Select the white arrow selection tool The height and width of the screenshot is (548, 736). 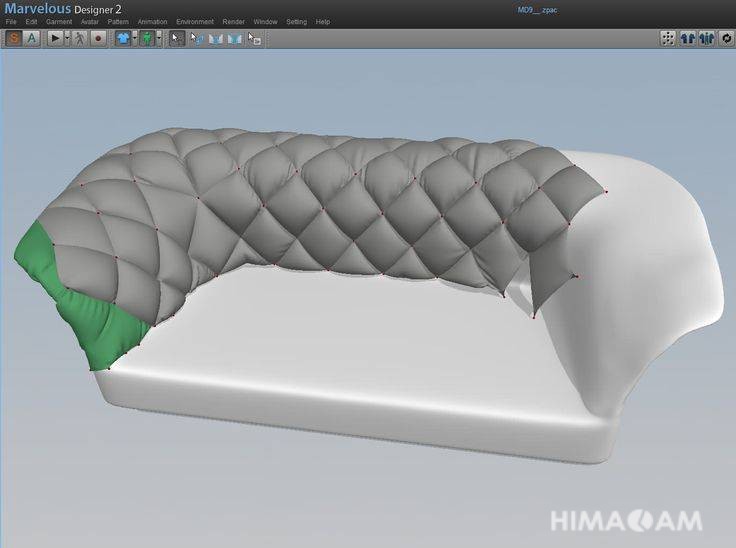click(177, 38)
